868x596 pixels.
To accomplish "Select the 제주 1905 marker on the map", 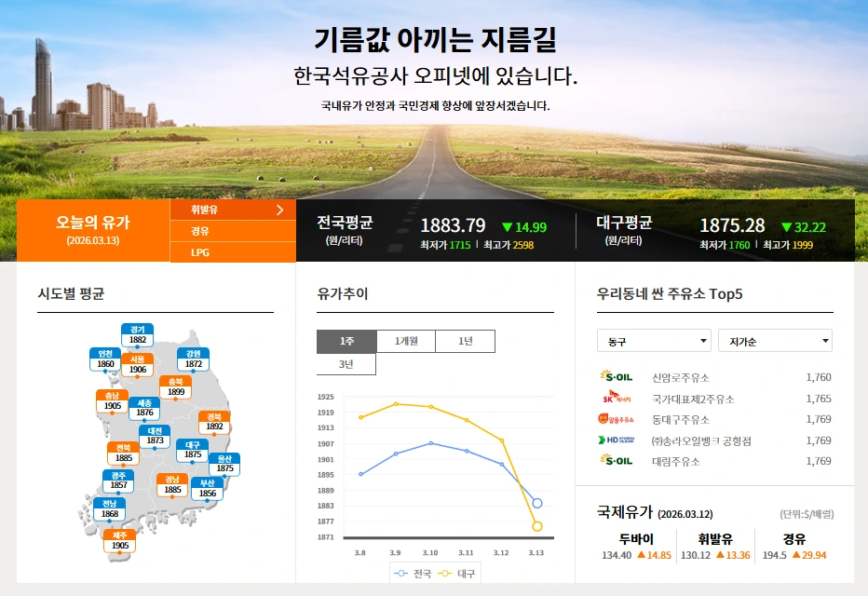I will 120,538.
